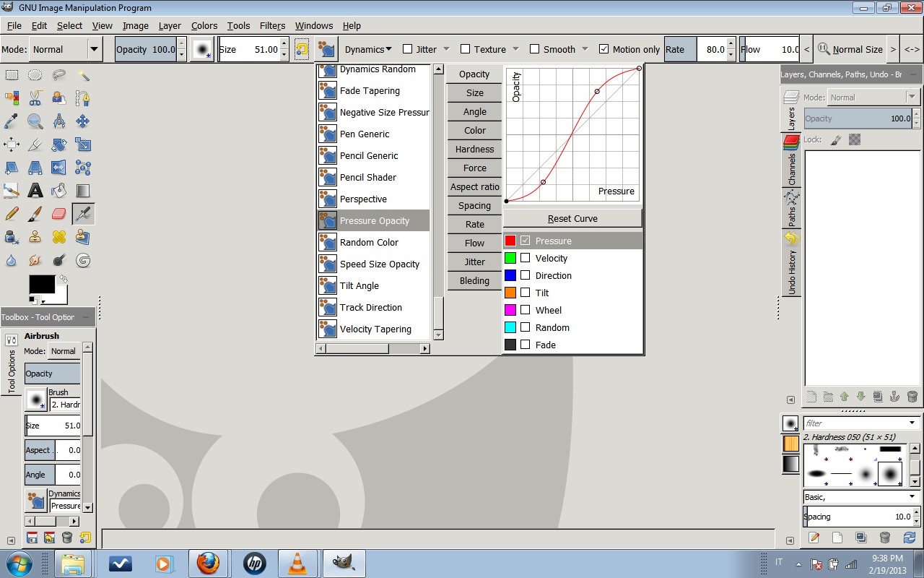Select the Crop tool

point(35,144)
